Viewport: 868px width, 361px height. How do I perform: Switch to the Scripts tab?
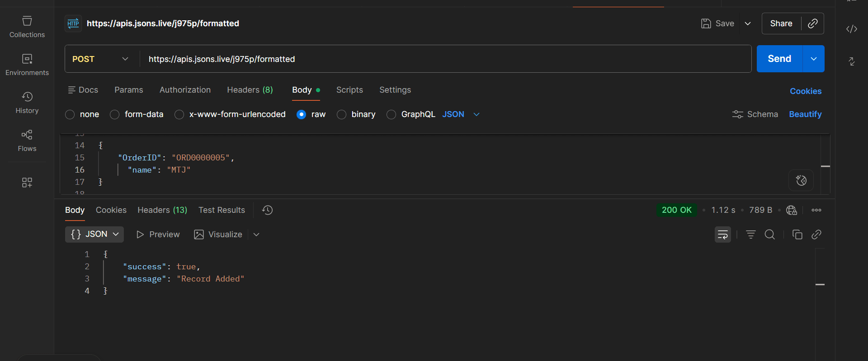[349, 90]
